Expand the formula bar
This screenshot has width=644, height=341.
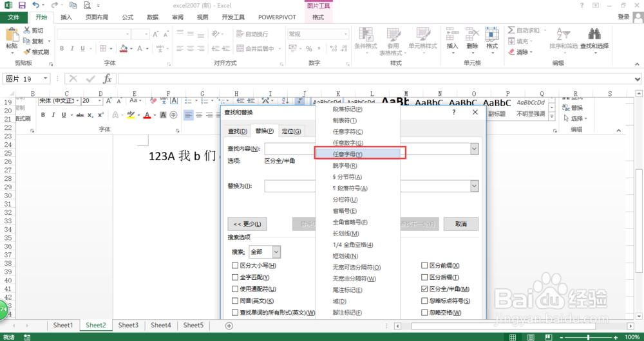(638, 78)
